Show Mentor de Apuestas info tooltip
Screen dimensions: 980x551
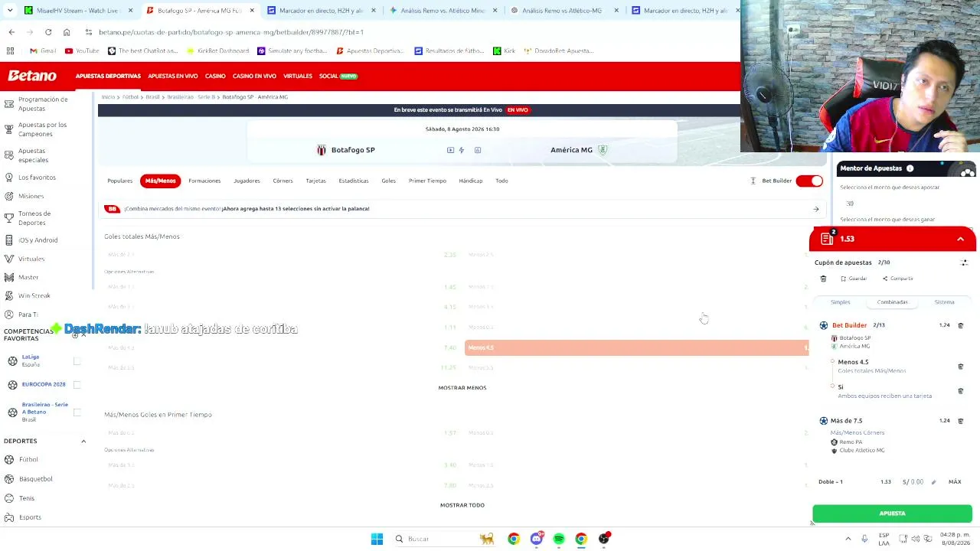tap(910, 168)
